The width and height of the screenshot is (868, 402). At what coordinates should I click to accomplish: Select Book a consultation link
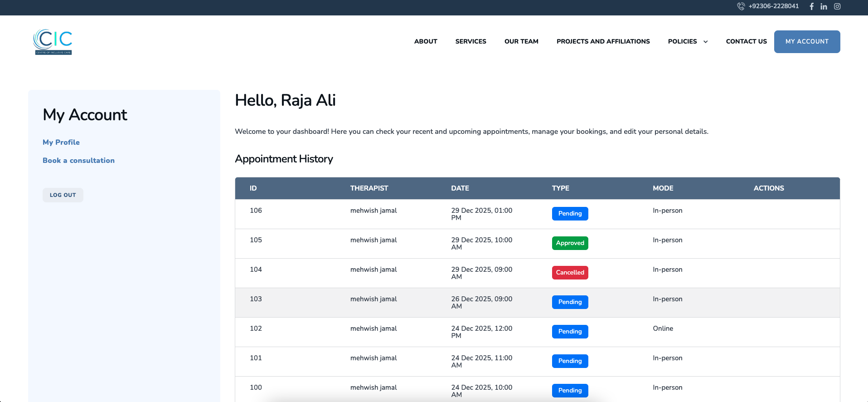78,161
